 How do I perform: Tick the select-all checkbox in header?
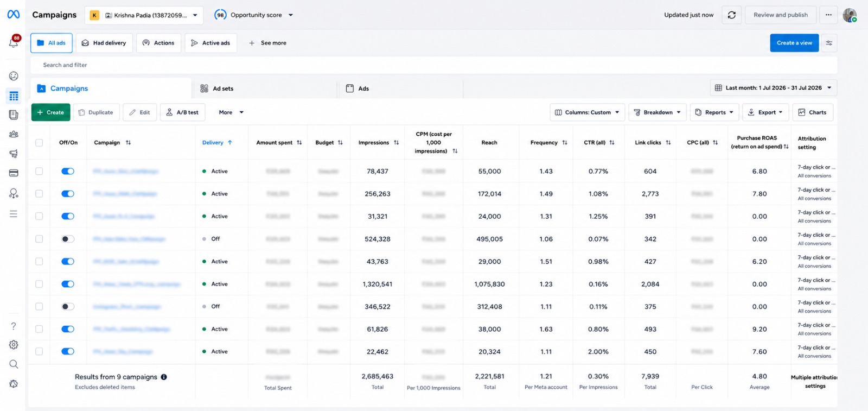coord(39,143)
